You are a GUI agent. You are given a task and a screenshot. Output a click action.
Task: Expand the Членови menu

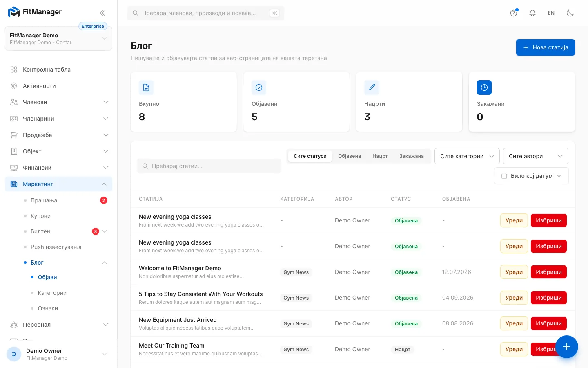click(58, 102)
